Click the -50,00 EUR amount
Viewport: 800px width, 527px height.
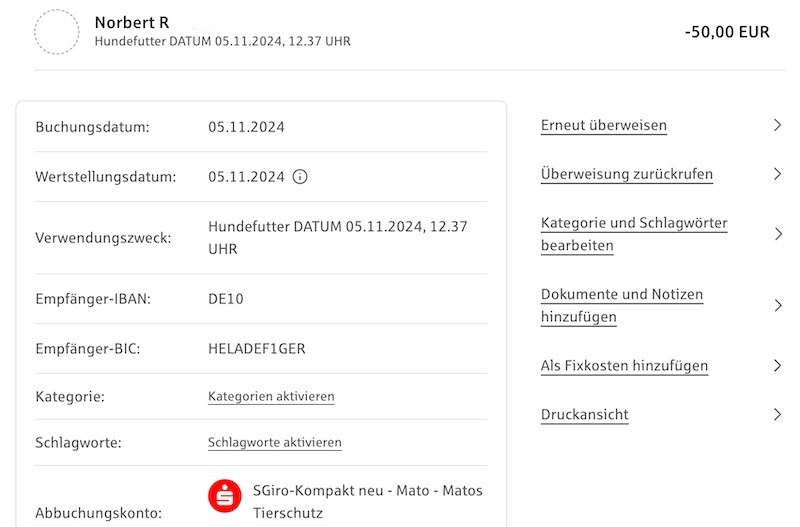point(727,32)
